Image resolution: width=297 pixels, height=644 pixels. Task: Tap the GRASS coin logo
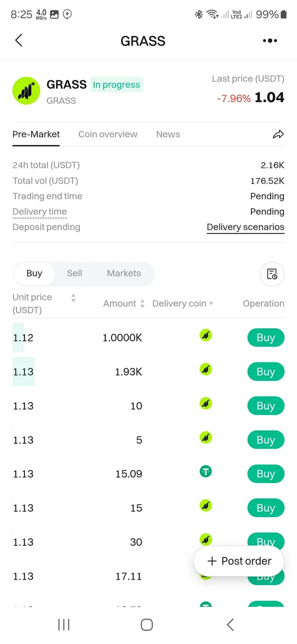26,91
